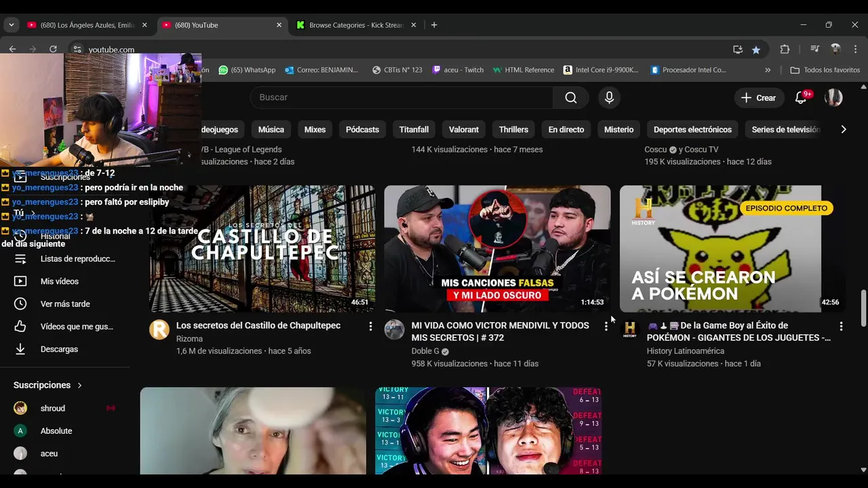Close the Los Ángeles Azules tab
This screenshot has width=868, height=488.
click(x=144, y=25)
